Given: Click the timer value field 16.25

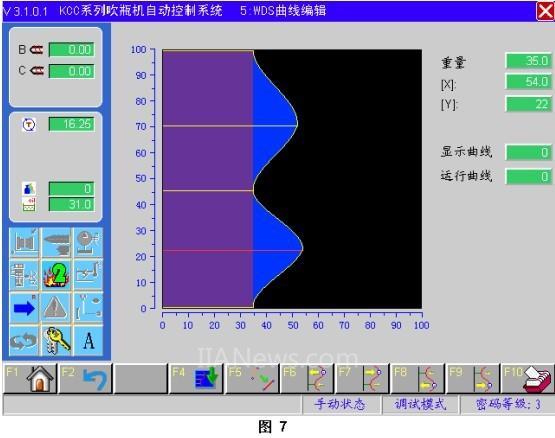Looking at the screenshot, I should tap(71, 124).
